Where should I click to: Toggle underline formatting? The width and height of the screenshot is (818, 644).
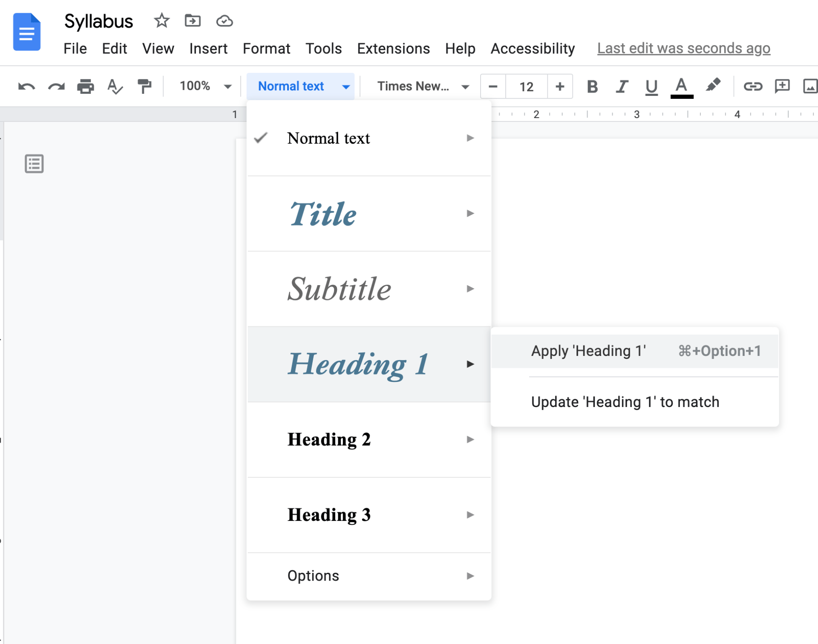tap(651, 86)
